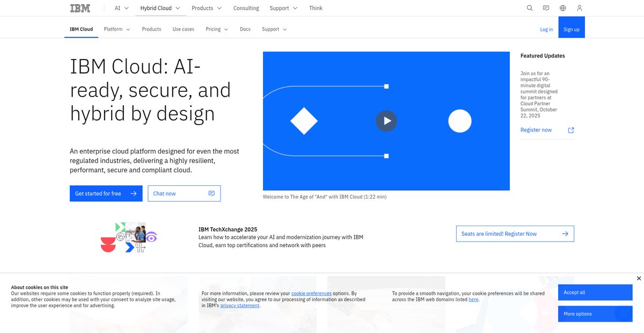Open the Docs item
This screenshot has height=333, width=644.
point(245,29)
